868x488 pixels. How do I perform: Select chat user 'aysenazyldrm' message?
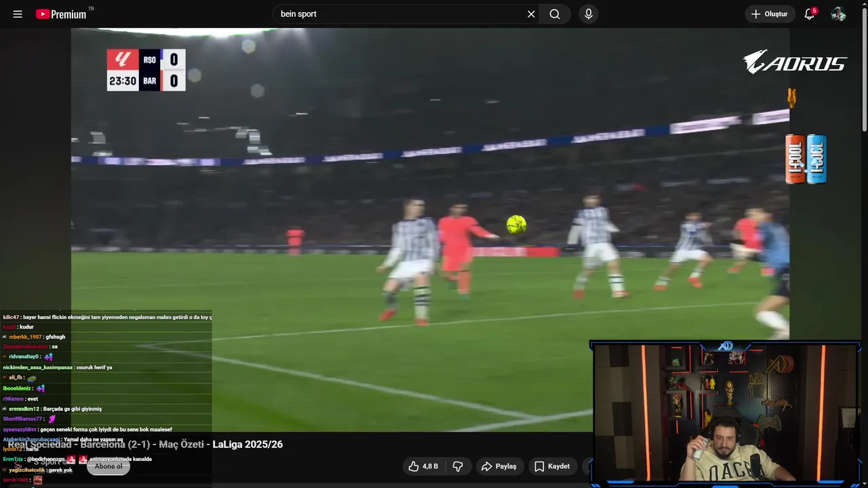[x=87, y=429]
